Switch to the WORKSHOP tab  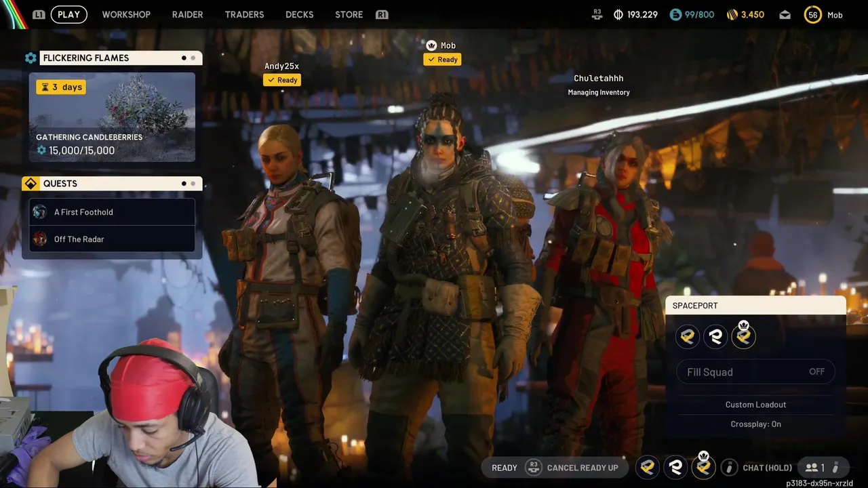pyautogui.click(x=126, y=14)
